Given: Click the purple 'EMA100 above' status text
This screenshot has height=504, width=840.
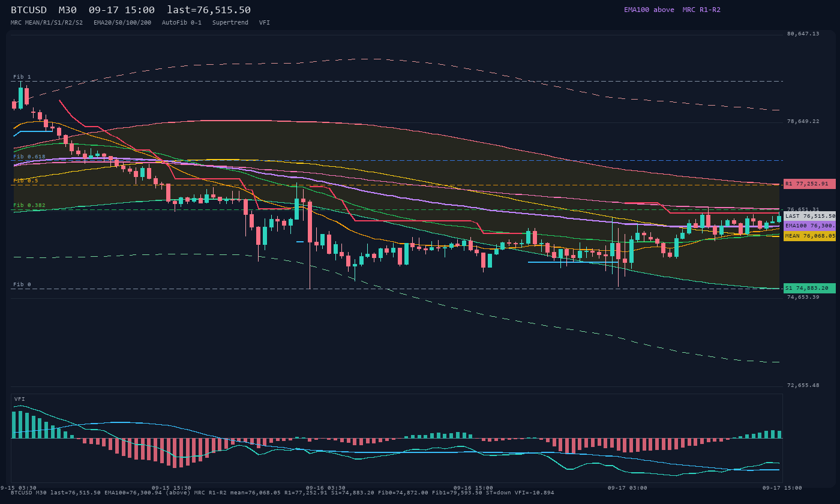Looking at the screenshot, I should pyautogui.click(x=649, y=10).
